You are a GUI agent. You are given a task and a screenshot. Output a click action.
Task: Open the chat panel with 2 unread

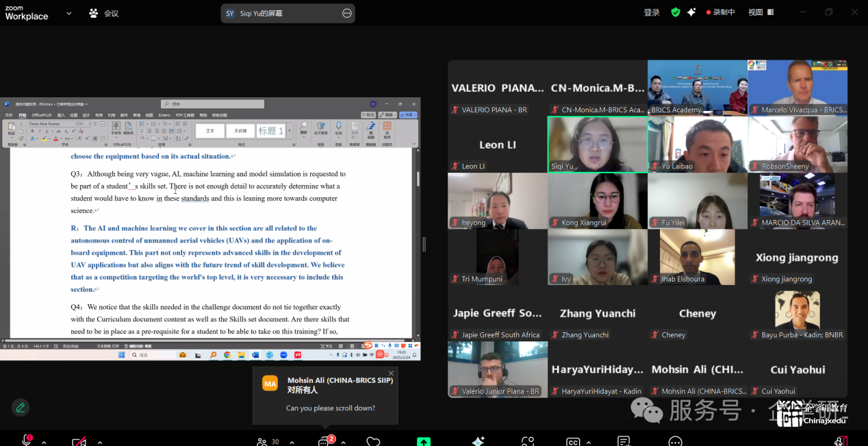click(324, 441)
